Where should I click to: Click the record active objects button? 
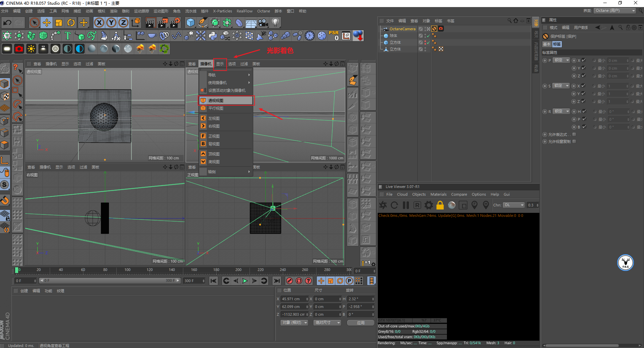(289, 281)
